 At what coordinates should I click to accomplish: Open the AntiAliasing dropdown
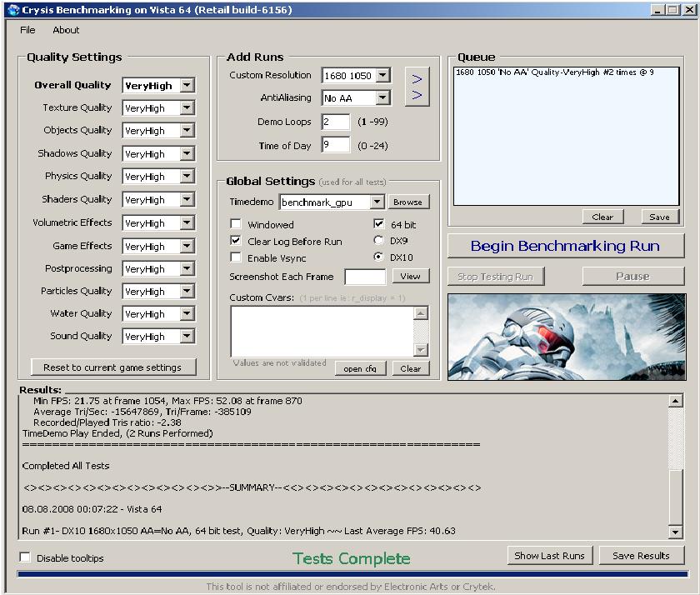382,98
